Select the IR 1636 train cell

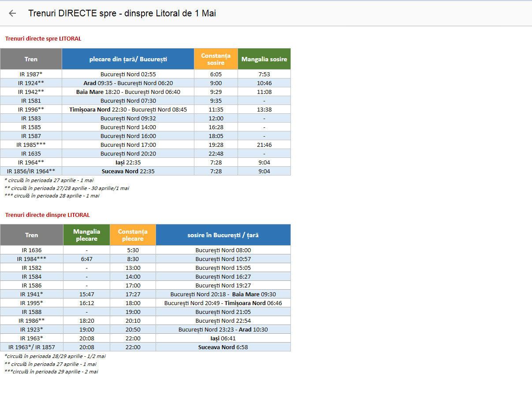click(32, 250)
